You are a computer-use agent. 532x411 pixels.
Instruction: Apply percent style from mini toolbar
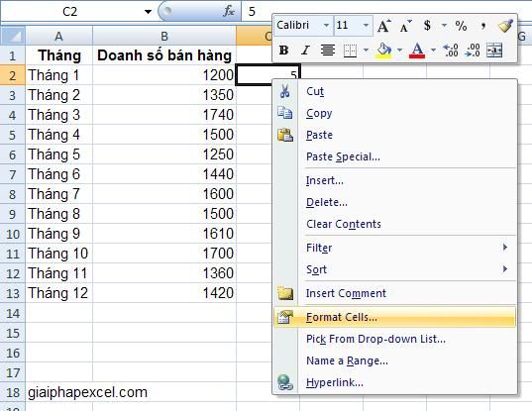pos(461,26)
